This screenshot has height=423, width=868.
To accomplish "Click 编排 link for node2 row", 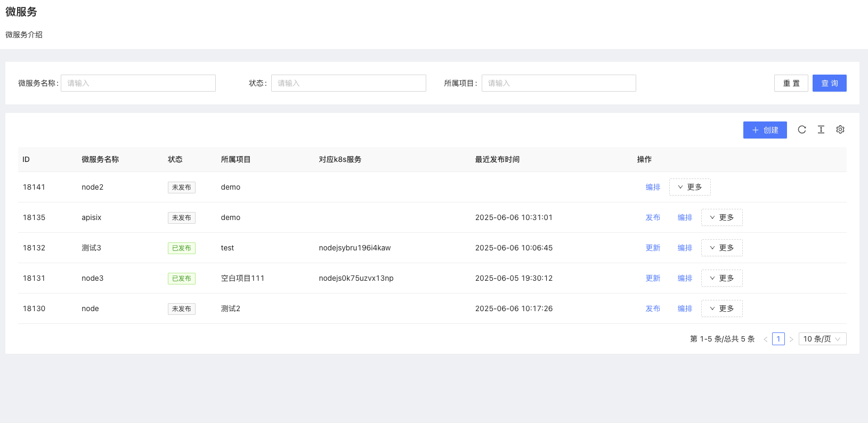I will pos(653,187).
